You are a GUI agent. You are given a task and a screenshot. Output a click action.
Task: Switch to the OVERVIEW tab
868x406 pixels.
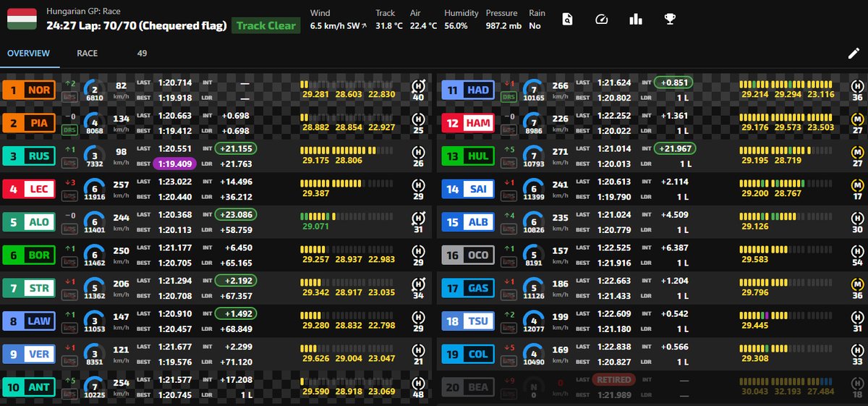pyautogui.click(x=29, y=54)
